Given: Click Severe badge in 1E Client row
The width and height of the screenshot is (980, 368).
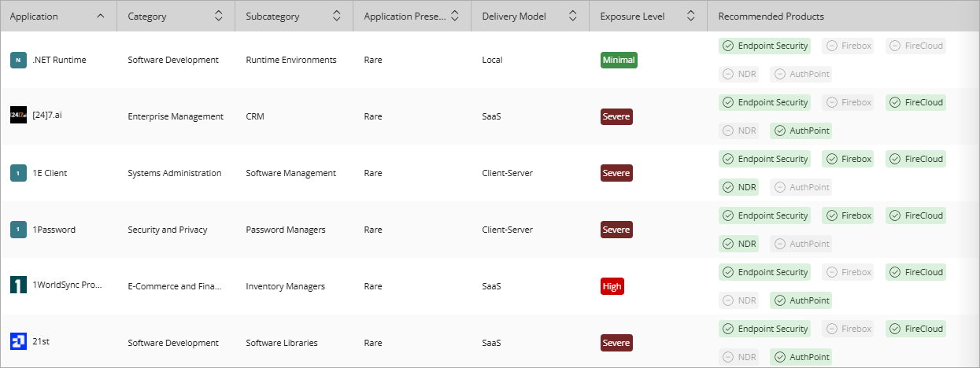Looking at the screenshot, I should 616,173.
